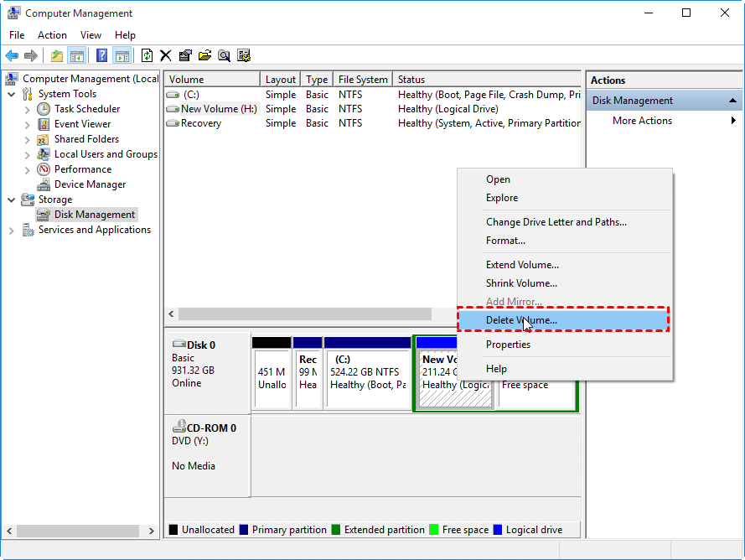Click the Properties toolbar icon
745x560 pixels.
pyautogui.click(x=185, y=55)
